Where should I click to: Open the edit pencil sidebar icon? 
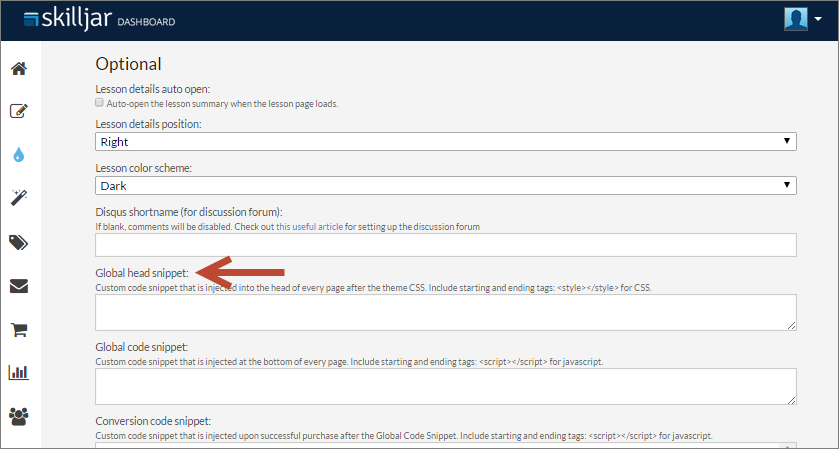click(x=19, y=111)
